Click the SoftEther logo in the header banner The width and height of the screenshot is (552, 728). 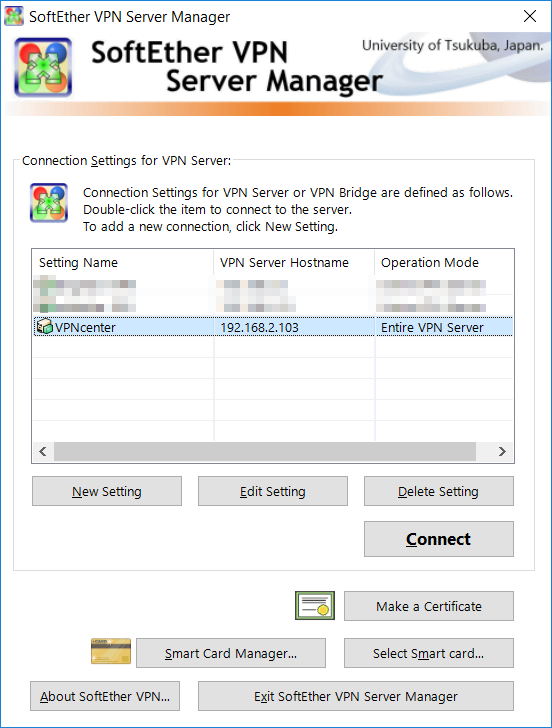click(x=43, y=67)
